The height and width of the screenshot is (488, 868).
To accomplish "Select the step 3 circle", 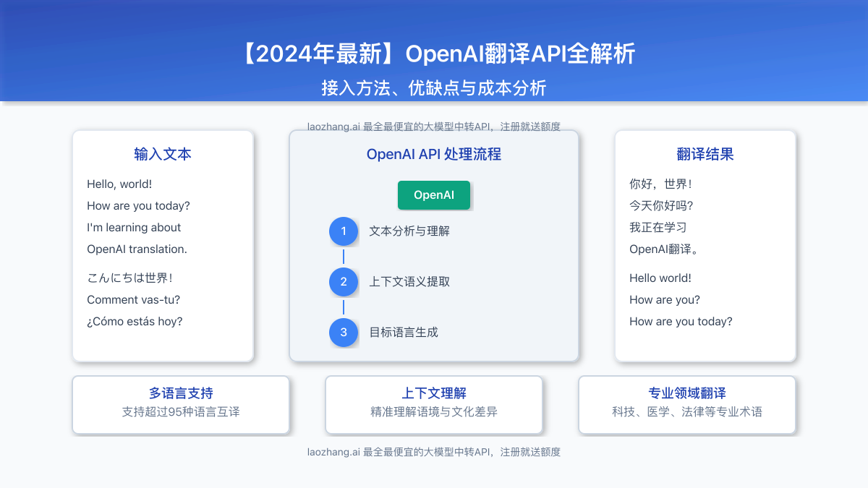I will tap(344, 333).
